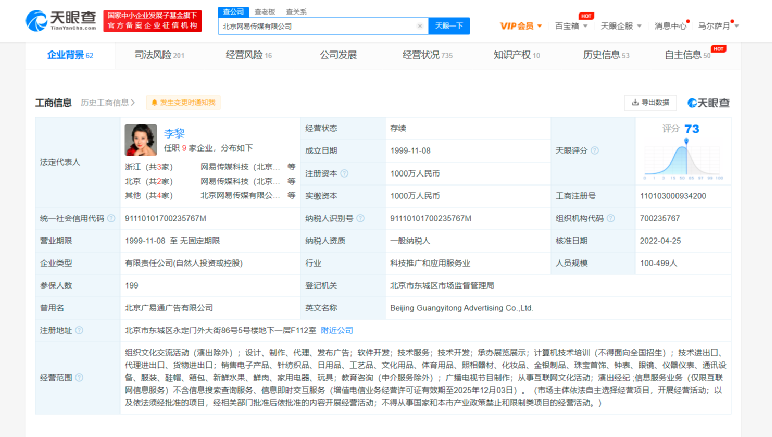Switch to 企业背景 tab

70,55
